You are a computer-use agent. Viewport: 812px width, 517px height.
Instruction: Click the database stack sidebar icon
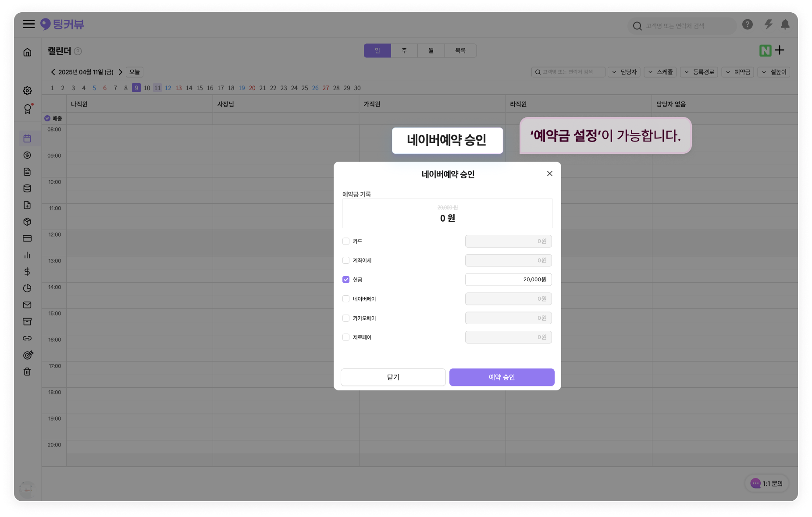point(27,188)
